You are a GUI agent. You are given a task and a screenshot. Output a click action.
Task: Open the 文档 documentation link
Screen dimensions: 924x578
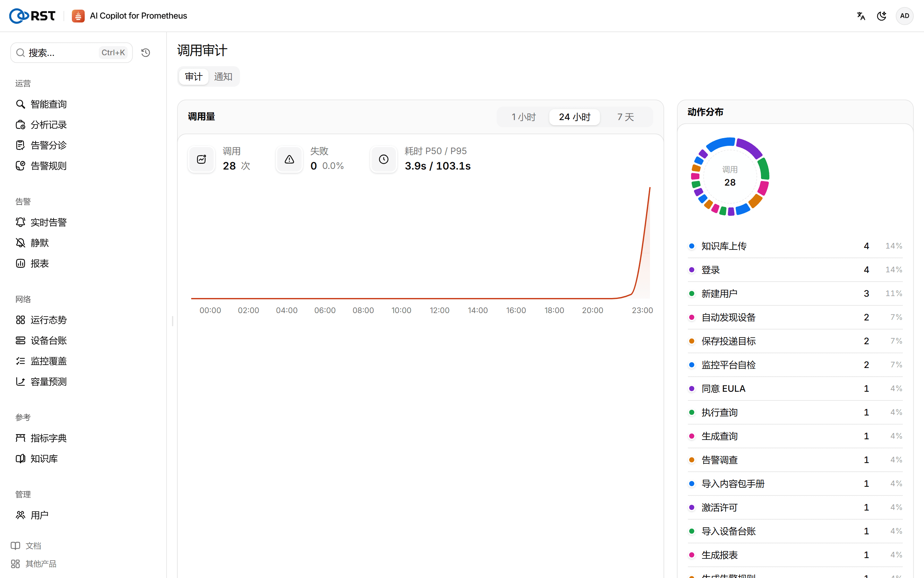tap(26, 546)
